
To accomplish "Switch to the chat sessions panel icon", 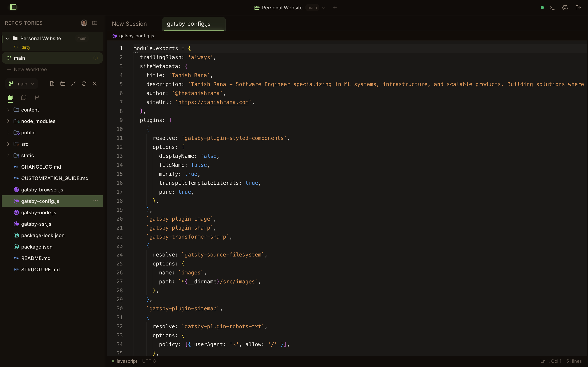I will 23,98.
